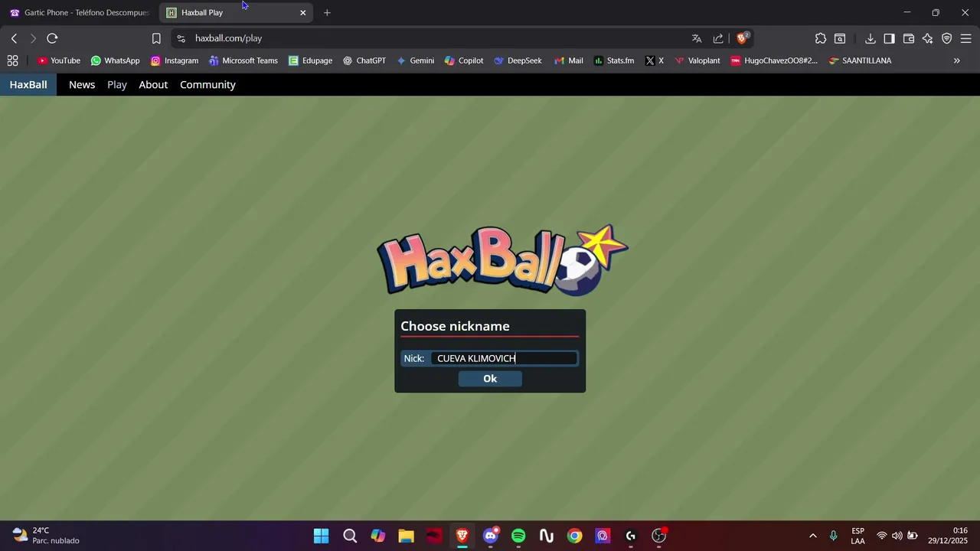
Task: Select Play in HaxBall navbar
Action: 117,85
